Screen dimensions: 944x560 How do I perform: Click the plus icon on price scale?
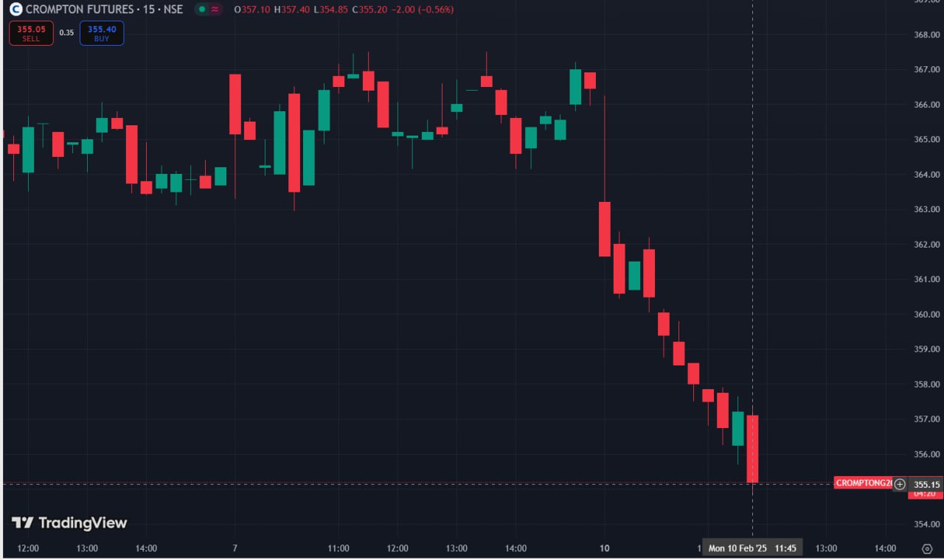900,484
